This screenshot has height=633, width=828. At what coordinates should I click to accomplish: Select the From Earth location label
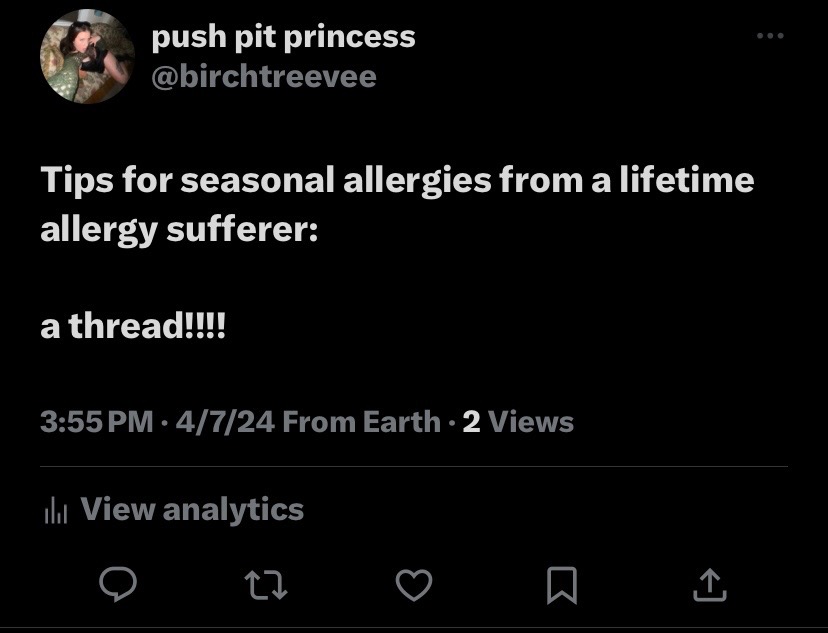tap(362, 422)
